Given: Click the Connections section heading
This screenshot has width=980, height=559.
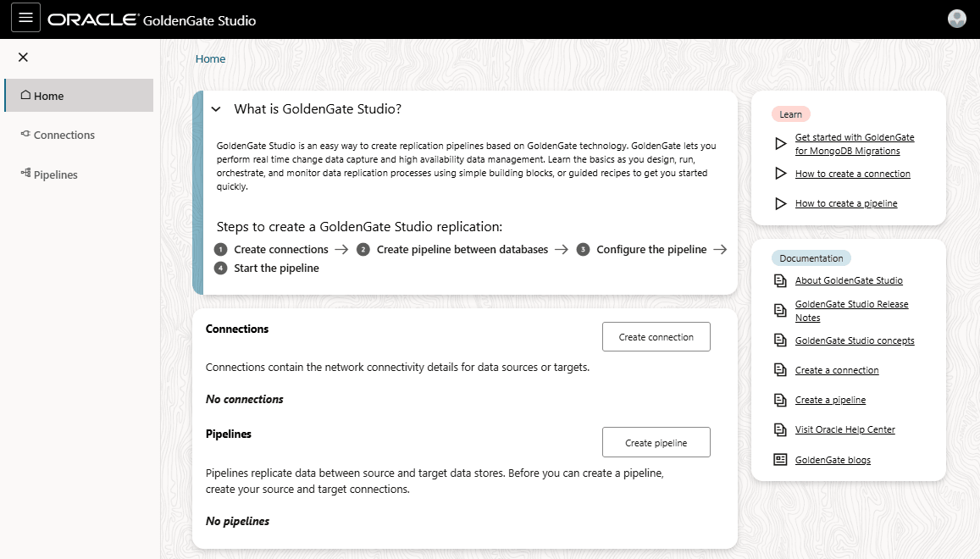Looking at the screenshot, I should tap(237, 329).
